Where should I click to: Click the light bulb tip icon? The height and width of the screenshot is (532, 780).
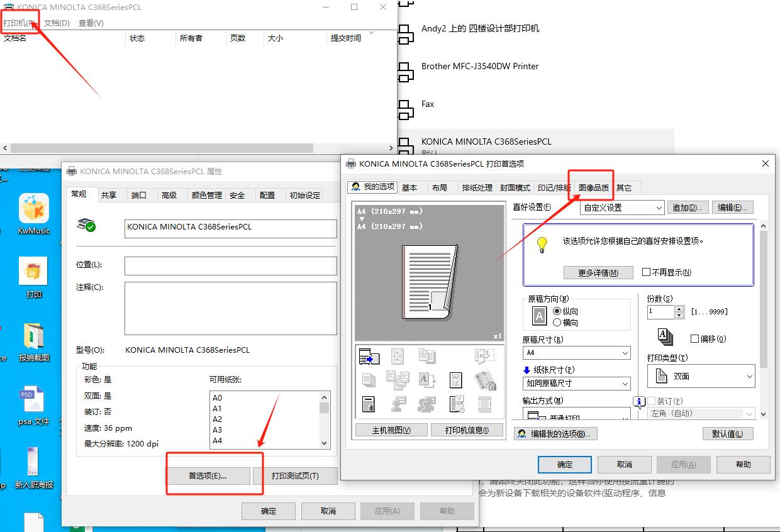click(541, 245)
